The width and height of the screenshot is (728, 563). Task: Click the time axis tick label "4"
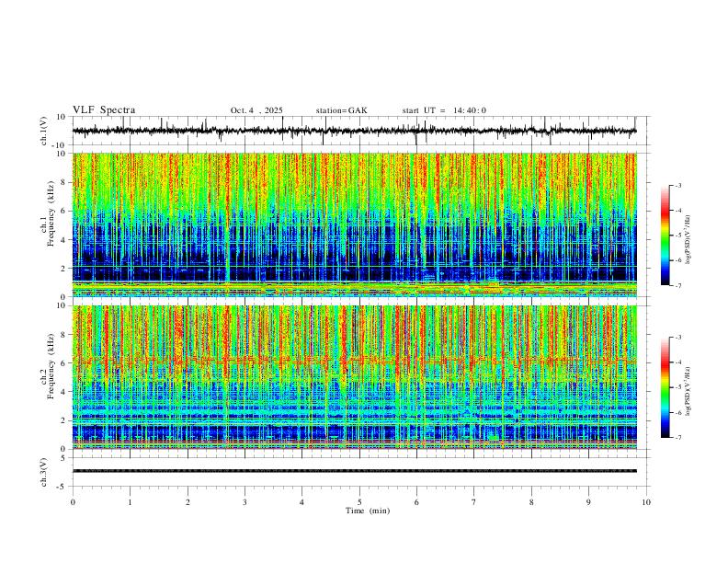point(302,502)
